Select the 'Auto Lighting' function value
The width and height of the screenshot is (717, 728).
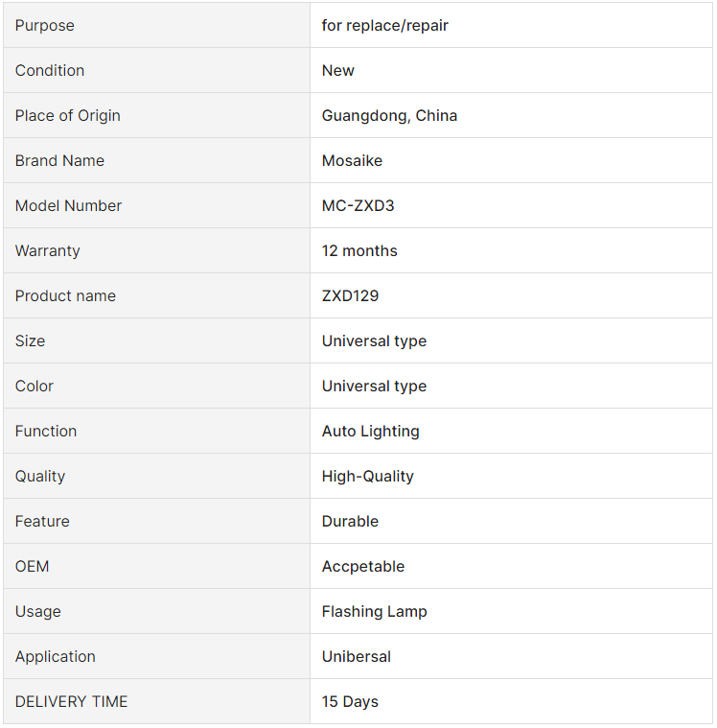[370, 432]
